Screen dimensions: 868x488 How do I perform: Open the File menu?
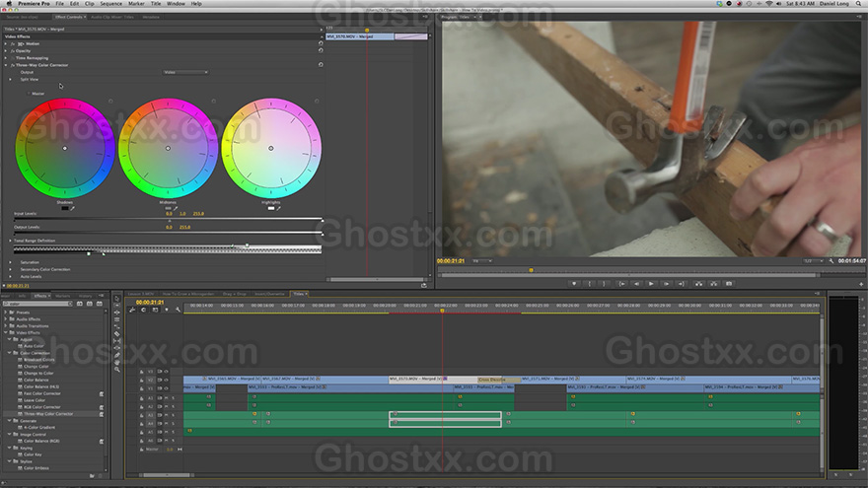click(x=59, y=3)
